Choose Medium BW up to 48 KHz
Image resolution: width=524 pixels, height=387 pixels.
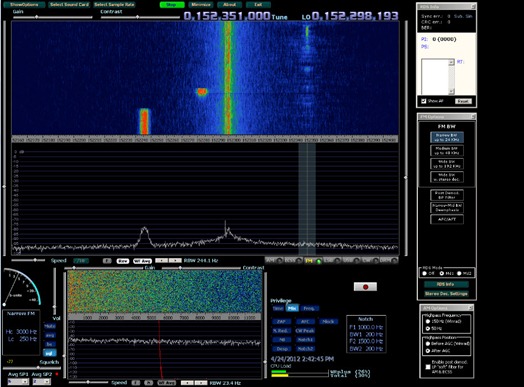447,150
